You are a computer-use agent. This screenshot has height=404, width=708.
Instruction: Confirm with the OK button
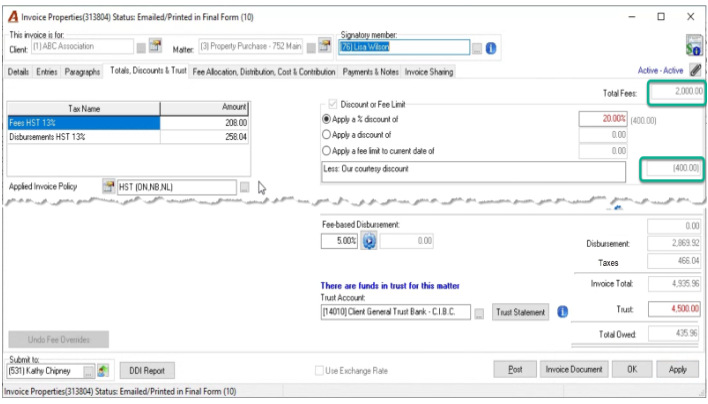coord(632,369)
